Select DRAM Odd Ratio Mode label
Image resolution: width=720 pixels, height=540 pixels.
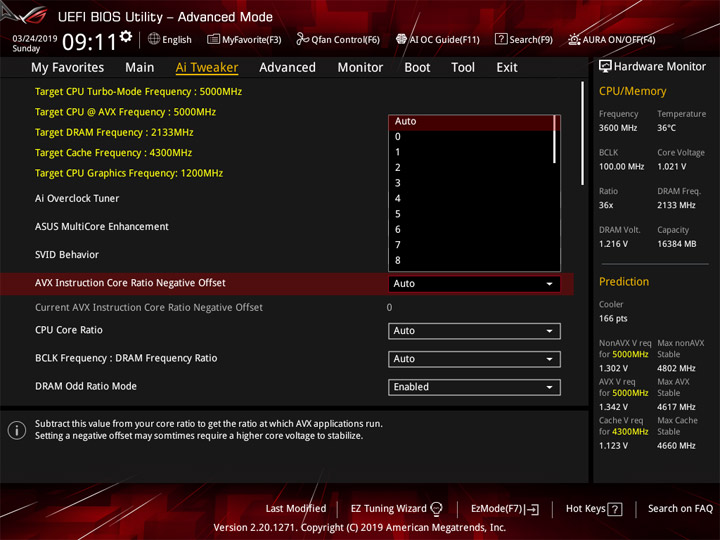coord(86,386)
